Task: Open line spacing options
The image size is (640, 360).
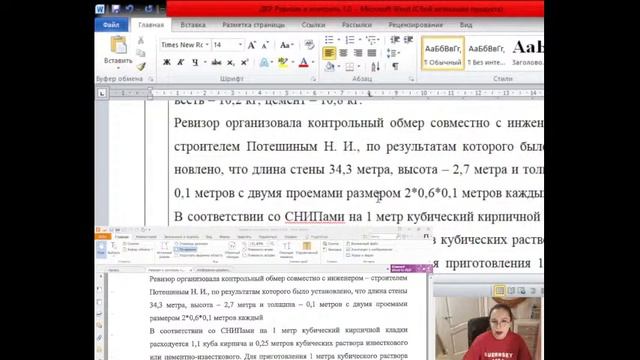Action: click(392, 53)
